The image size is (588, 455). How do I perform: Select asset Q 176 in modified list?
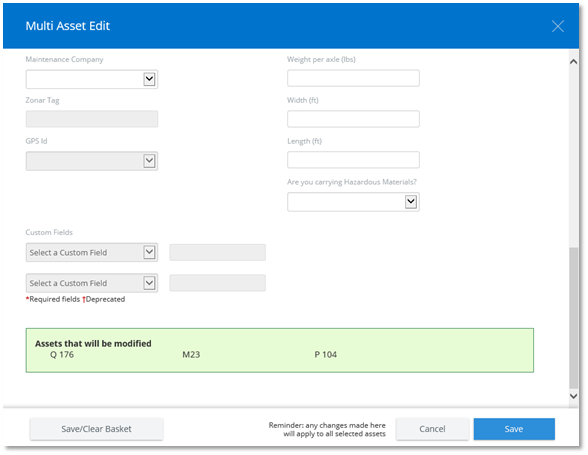pyautogui.click(x=62, y=355)
